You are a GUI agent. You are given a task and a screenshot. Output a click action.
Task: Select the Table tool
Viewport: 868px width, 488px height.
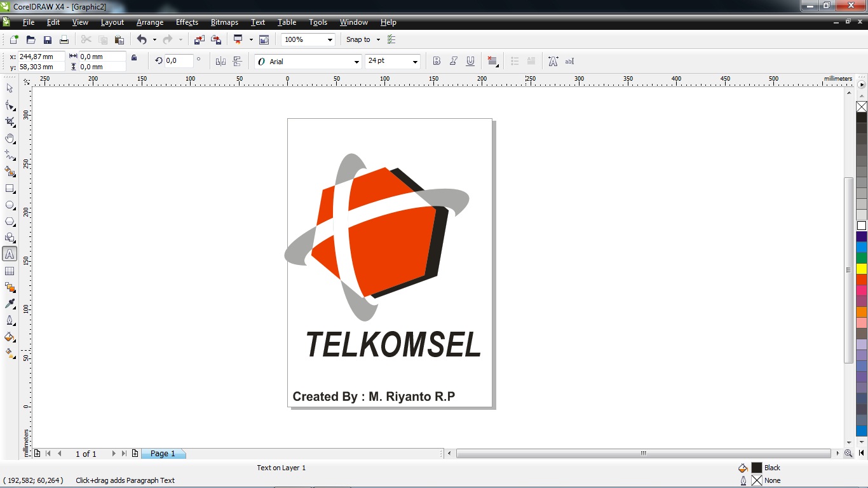pyautogui.click(x=10, y=271)
